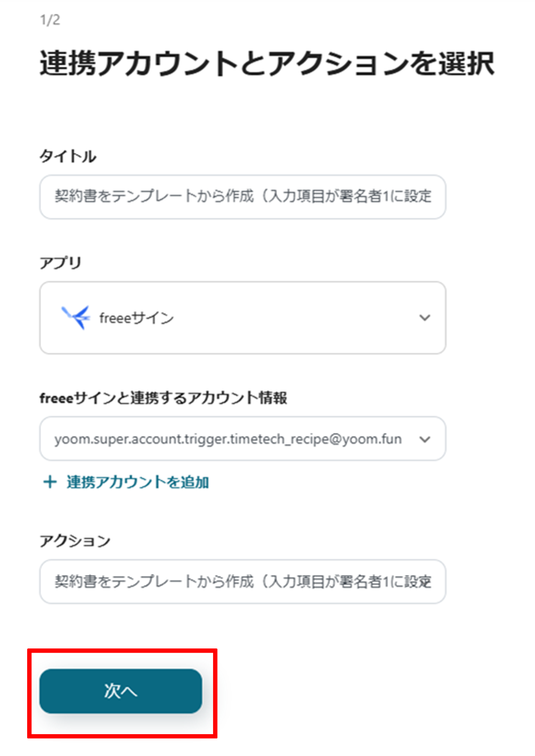Screen dimensions: 535x756
Task: Click the right end of タイトル field
Action: click(x=434, y=196)
